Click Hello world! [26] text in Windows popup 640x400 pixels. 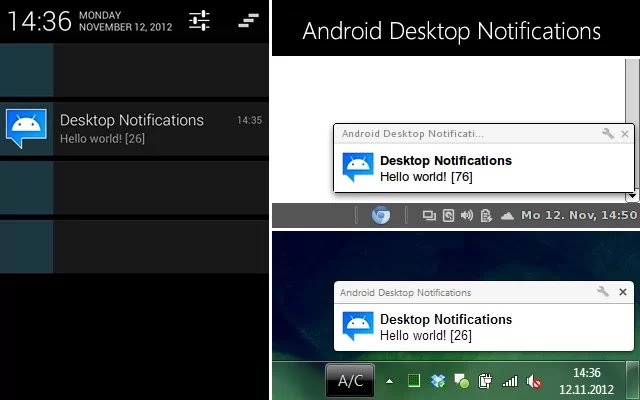point(426,336)
